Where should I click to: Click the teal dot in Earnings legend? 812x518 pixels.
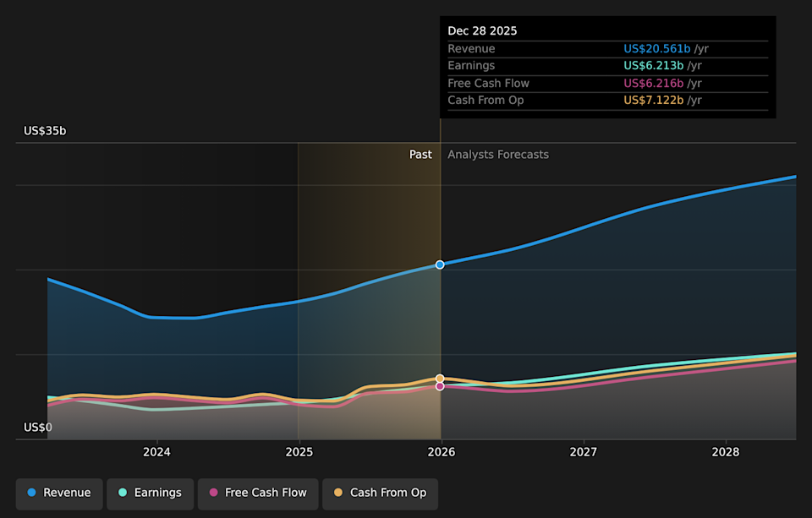pos(123,493)
